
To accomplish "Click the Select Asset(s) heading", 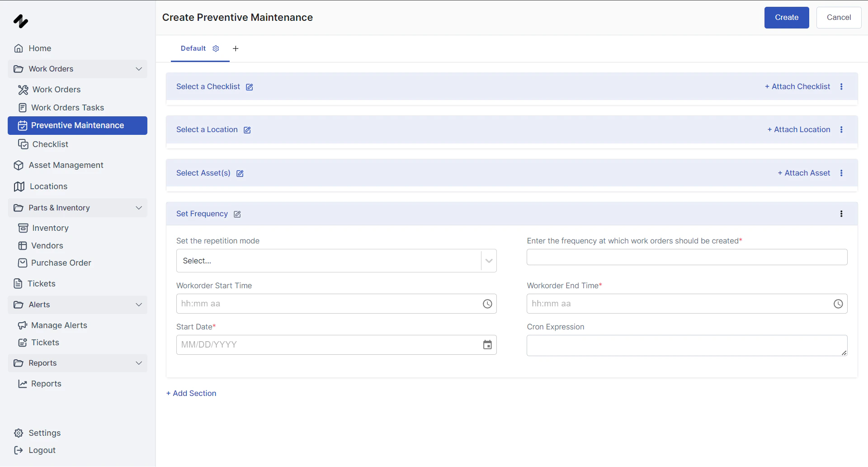I will click(203, 173).
